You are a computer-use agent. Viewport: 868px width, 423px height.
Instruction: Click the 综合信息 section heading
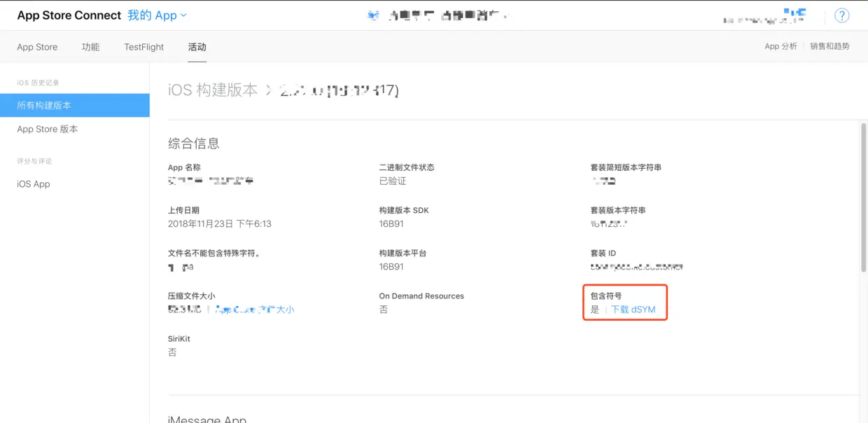click(x=194, y=144)
